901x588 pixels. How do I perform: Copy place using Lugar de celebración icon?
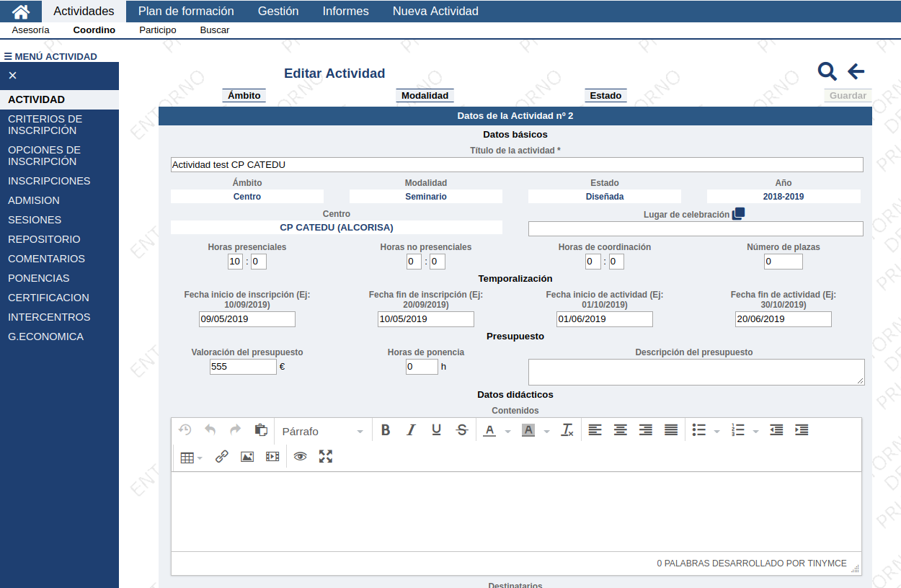739,214
